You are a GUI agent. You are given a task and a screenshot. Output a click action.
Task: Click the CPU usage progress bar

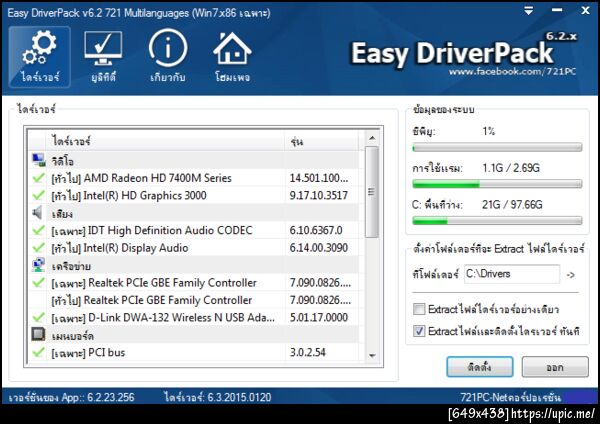(497, 147)
